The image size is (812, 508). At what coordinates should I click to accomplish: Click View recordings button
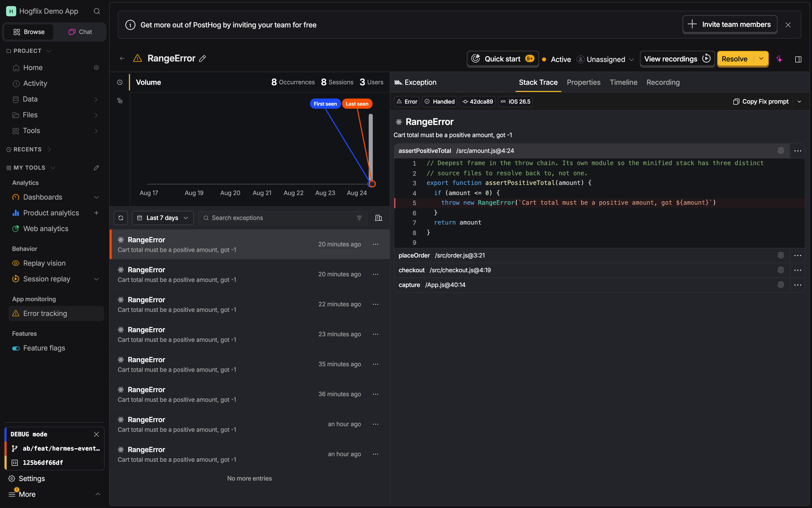tap(677, 59)
